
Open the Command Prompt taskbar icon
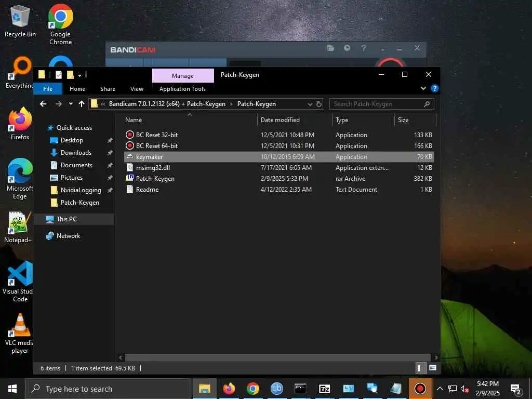pos(301,389)
